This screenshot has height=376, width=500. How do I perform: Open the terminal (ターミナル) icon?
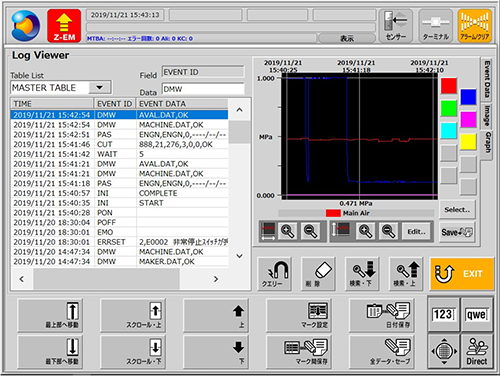pyautogui.click(x=436, y=26)
